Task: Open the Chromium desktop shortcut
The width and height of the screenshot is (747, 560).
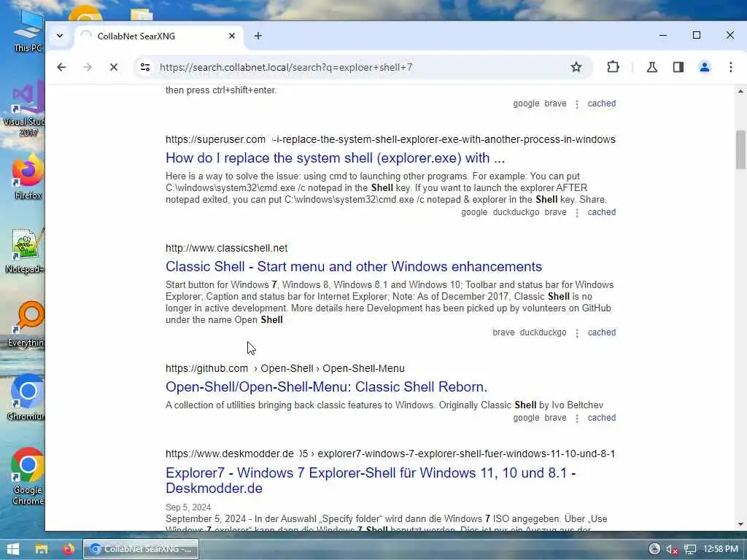Action: point(27,398)
